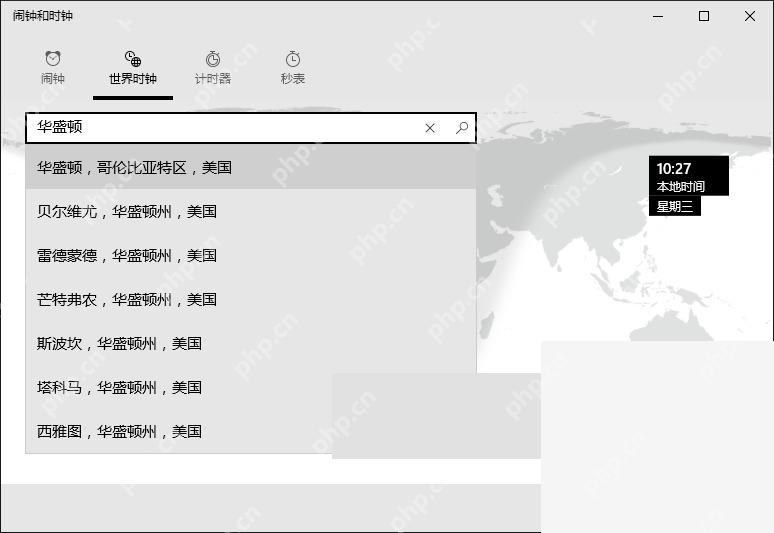Open the 计时器 timer tab
This screenshot has height=533, width=774.
(213, 68)
